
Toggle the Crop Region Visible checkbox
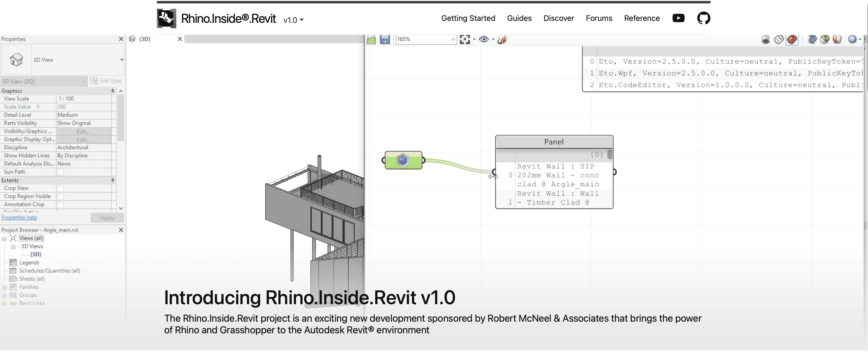click(61, 197)
